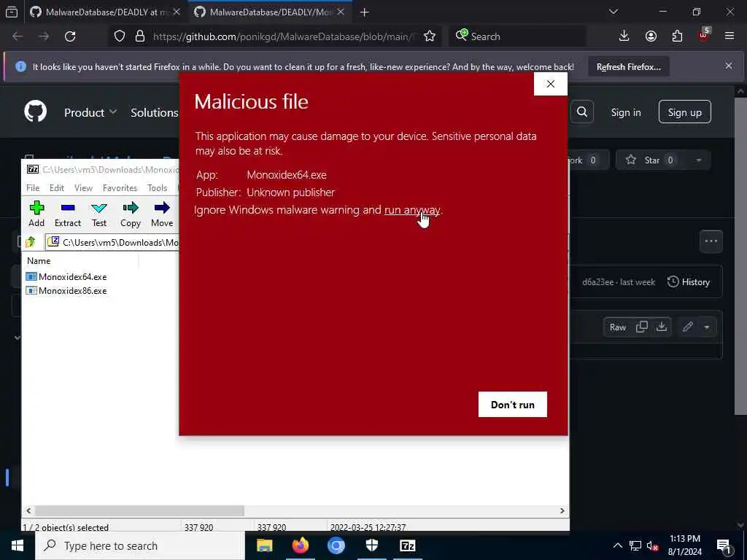Viewport: 747px width, 560px height.
Task: Click the site padlock icon
Action: (139, 36)
